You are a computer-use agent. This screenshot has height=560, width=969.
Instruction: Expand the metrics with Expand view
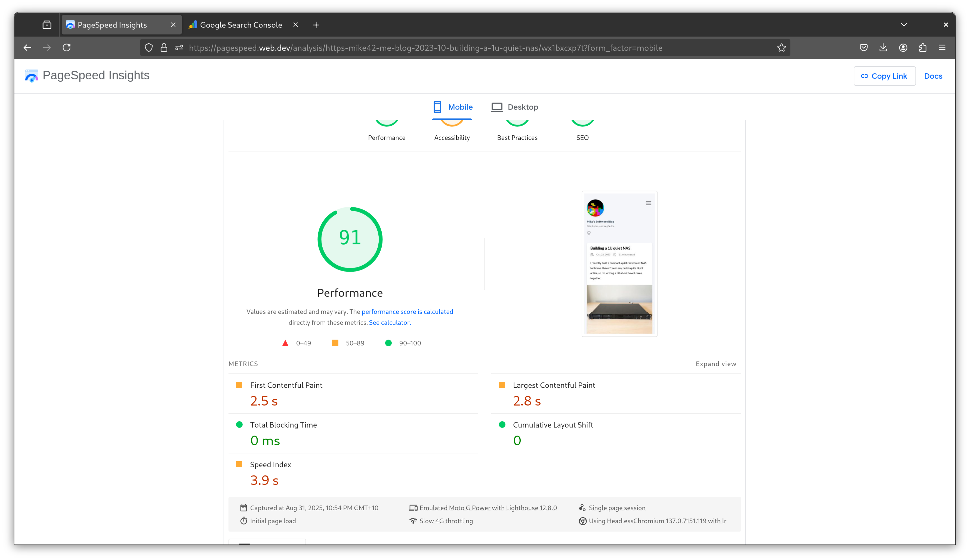pos(716,364)
